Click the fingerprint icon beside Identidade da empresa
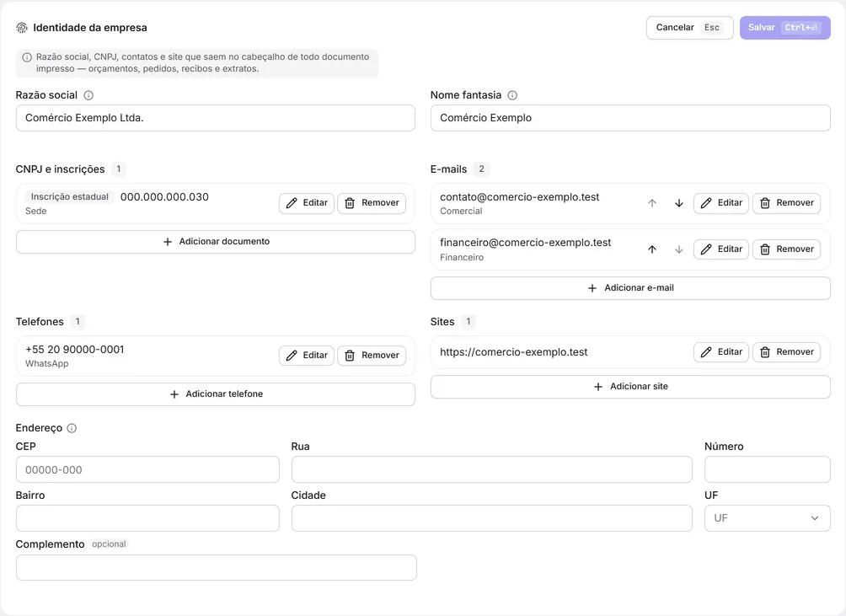846x616 pixels. [22, 28]
